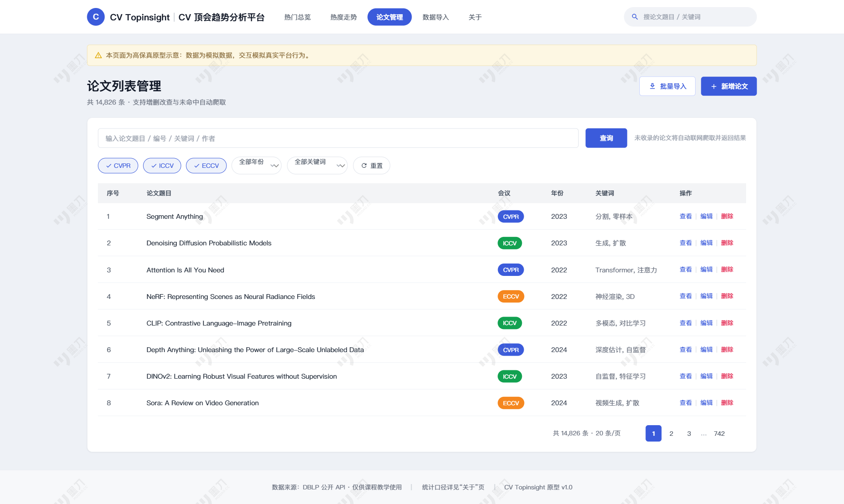Open the 全部年份 year dropdown

coord(257,165)
